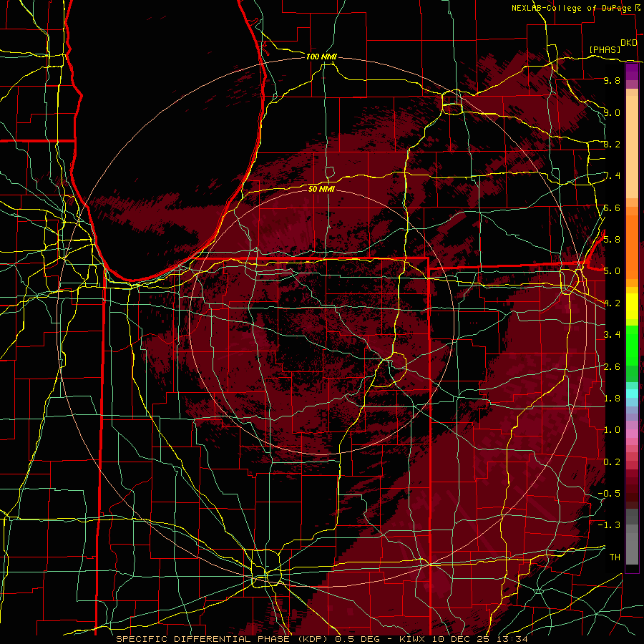Click the 4.2 value on the color scale

point(612,303)
